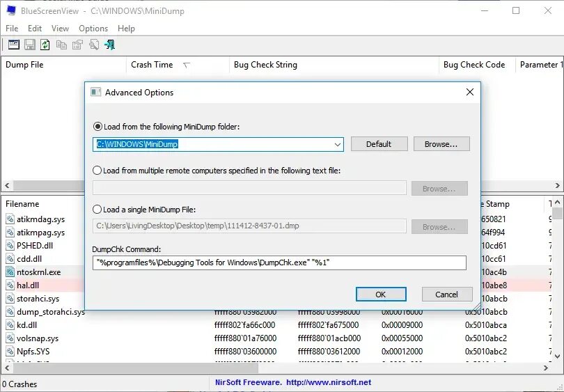This screenshot has height=392, width=564.
Task: Click the Copy Selected Items toolbar icon
Action: point(61,45)
